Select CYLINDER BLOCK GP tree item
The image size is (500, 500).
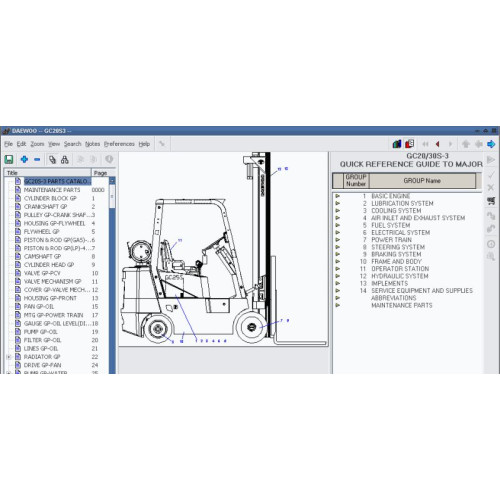50,198
